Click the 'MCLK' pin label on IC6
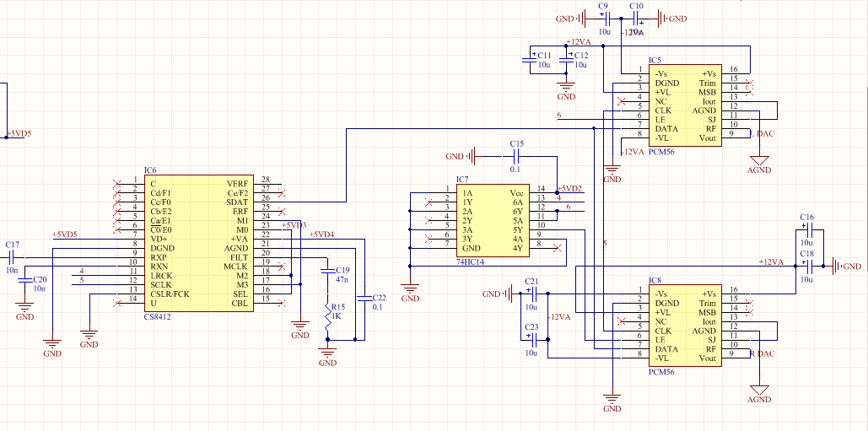This screenshot has width=868, height=431. (x=236, y=267)
